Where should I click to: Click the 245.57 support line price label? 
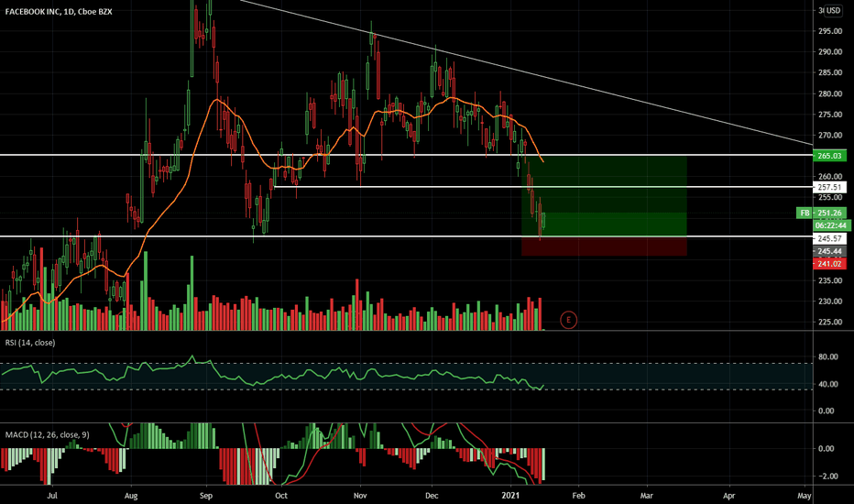coord(829,238)
